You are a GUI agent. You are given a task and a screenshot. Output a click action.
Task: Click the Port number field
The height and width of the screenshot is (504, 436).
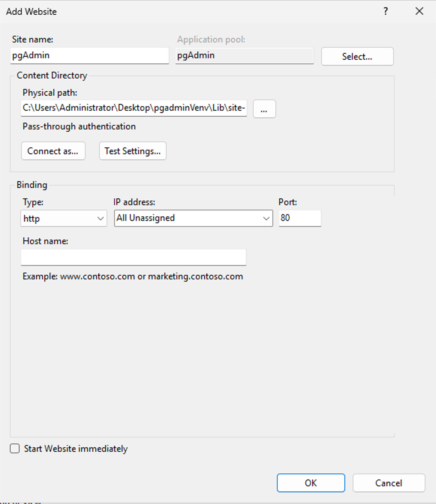[299, 218]
